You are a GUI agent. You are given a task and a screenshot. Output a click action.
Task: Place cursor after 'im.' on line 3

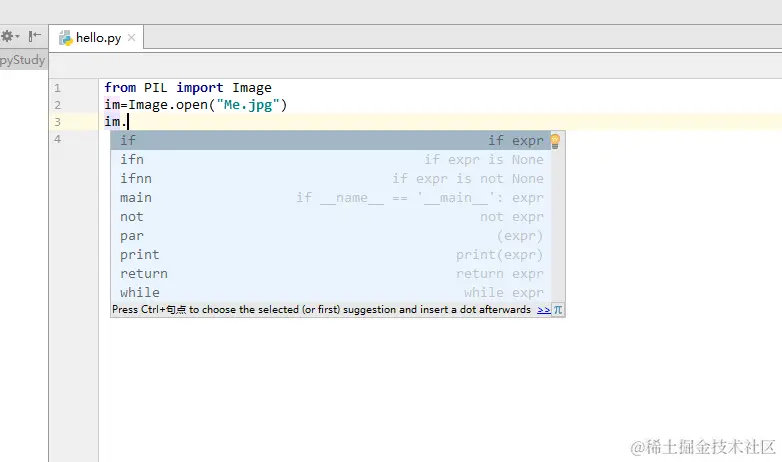click(x=128, y=122)
